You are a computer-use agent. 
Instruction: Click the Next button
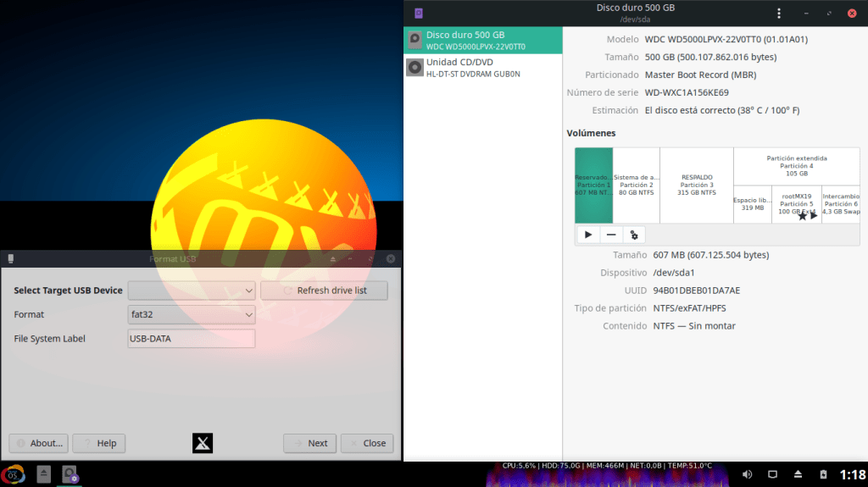click(309, 443)
